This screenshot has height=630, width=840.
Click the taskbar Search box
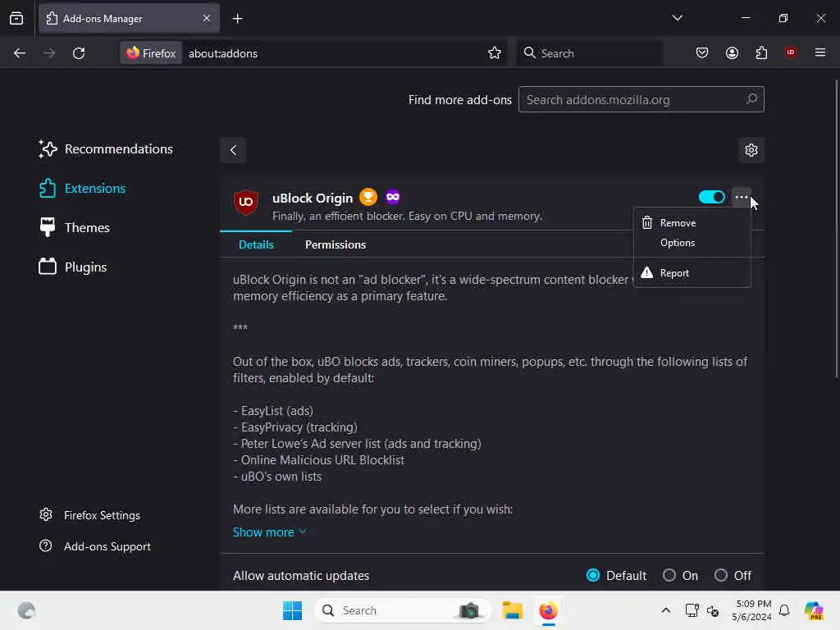point(402,610)
